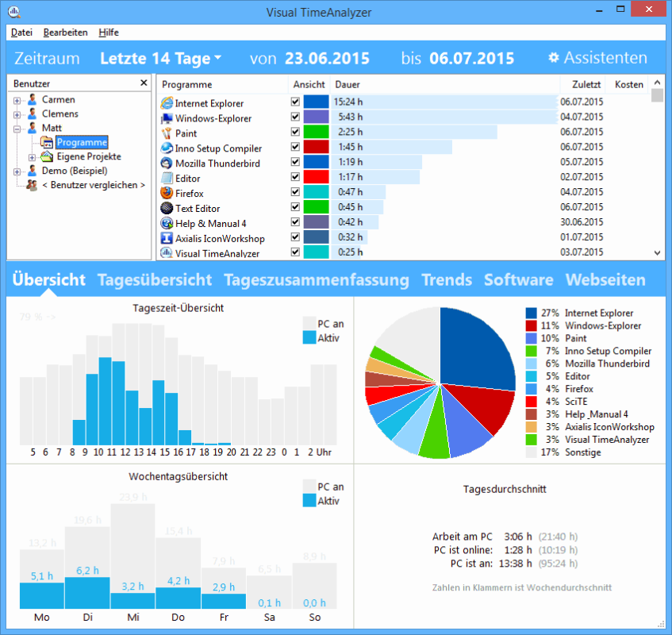This screenshot has width=672, height=635.
Task: Click the program list scroll-up arrow
Action: point(657,83)
